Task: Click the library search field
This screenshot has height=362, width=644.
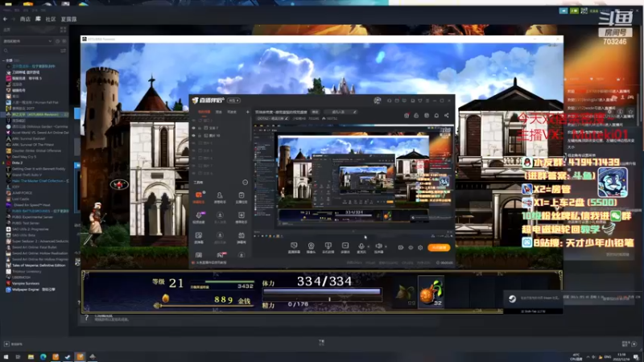Action: [x=31, y=51]
